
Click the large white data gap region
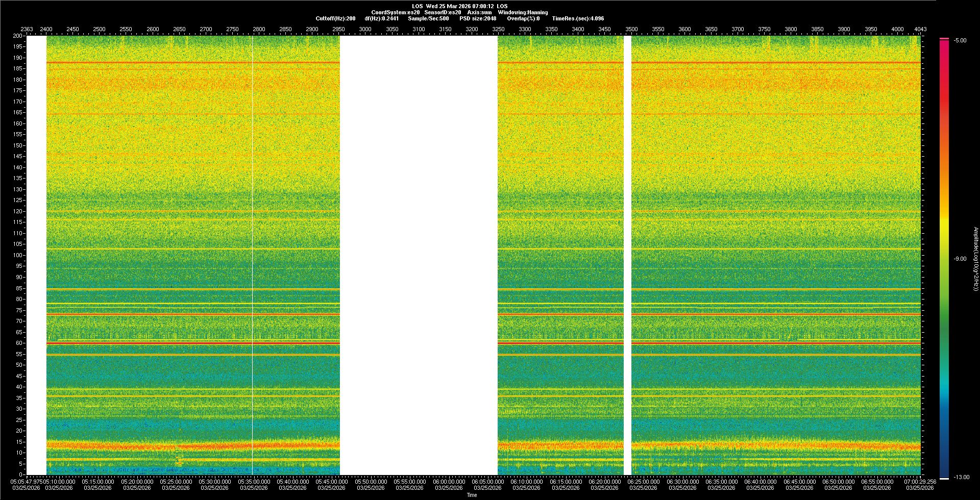419,255
